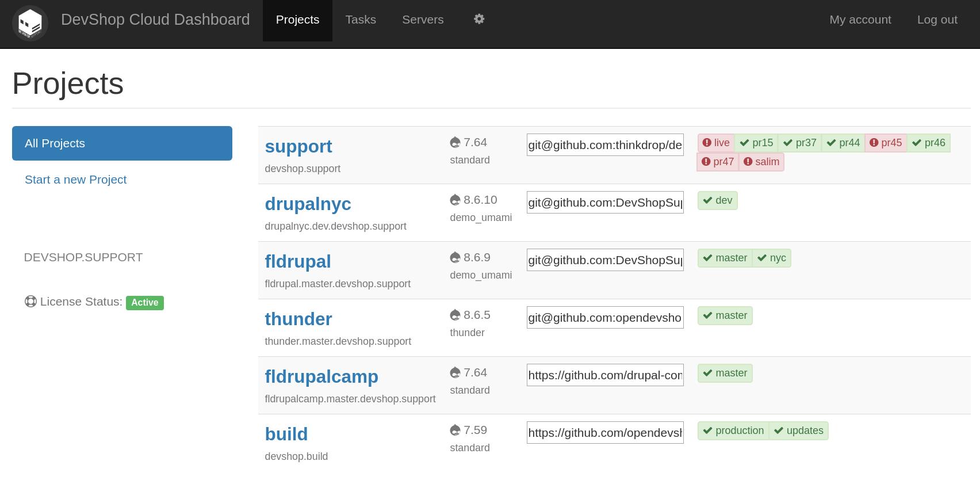Click the support git URL field
Screen dimensions: 980x499
[x=605, y=145]
